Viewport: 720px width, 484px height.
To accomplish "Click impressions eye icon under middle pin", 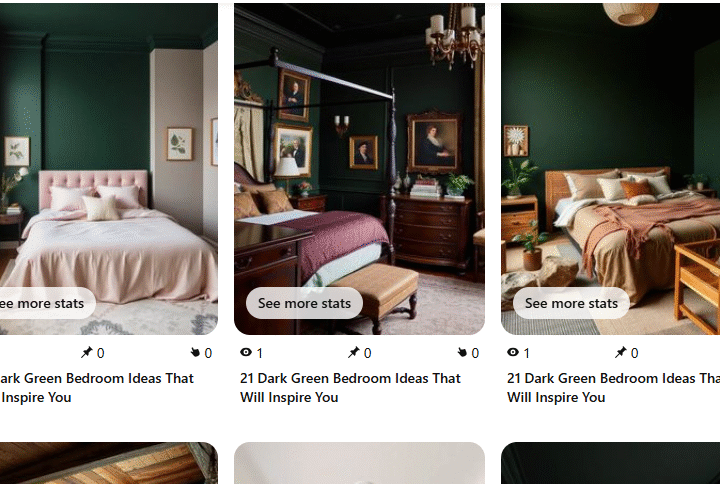I will point(246,352).
